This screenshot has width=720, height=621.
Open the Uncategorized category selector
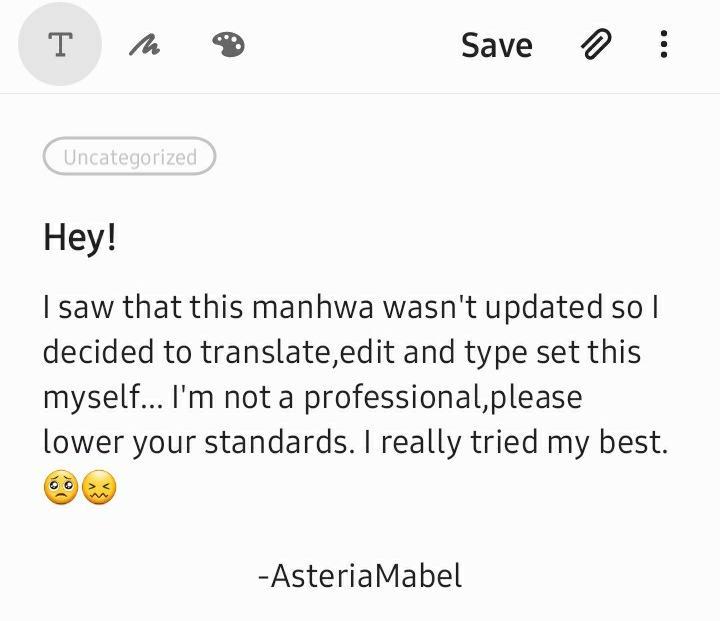[x=129, y=157]
